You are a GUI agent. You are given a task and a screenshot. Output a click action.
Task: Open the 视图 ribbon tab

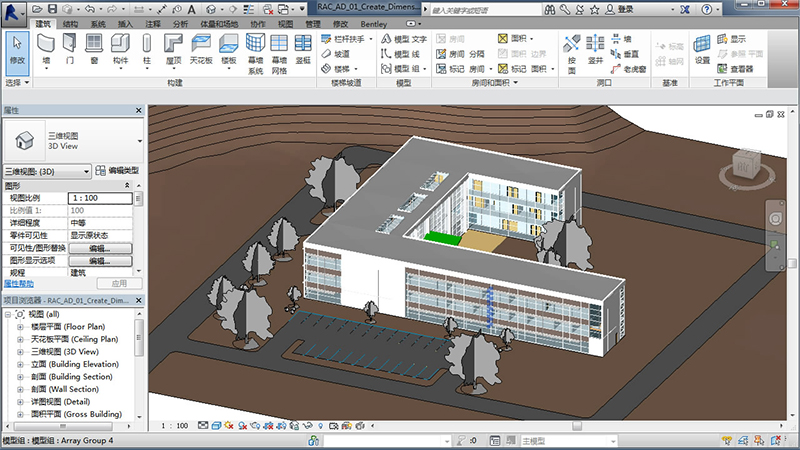click(285, 22)
